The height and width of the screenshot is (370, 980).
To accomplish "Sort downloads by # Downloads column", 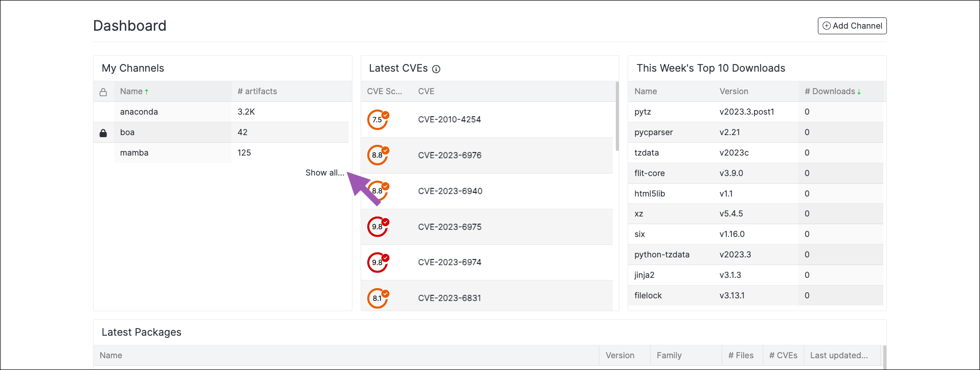I will point(833,91).
